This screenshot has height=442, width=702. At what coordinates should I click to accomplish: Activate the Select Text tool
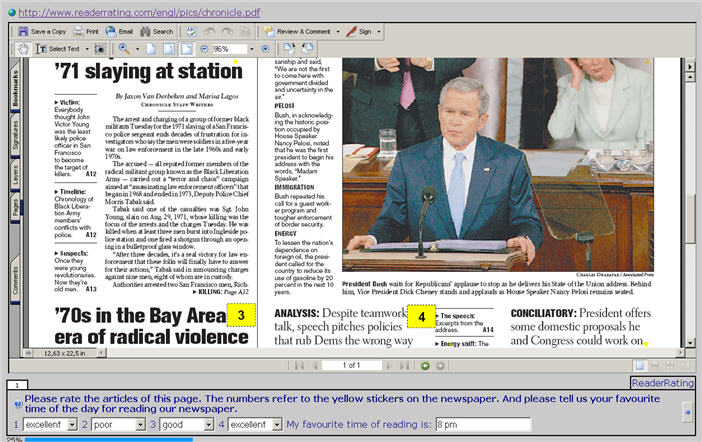(x=57, y=49)
